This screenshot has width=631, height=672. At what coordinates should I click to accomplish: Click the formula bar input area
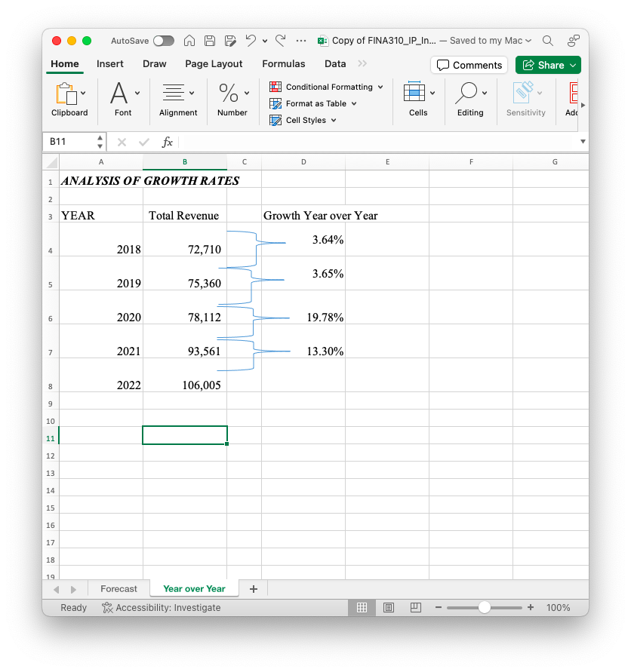[x=377, y=142]
